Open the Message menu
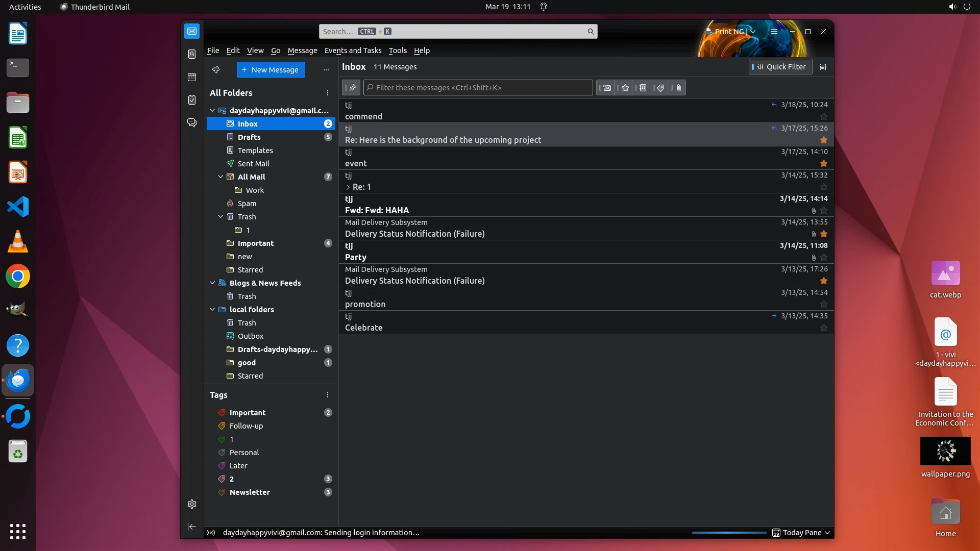This screenshot has width=980, height=551. point(302,51)
